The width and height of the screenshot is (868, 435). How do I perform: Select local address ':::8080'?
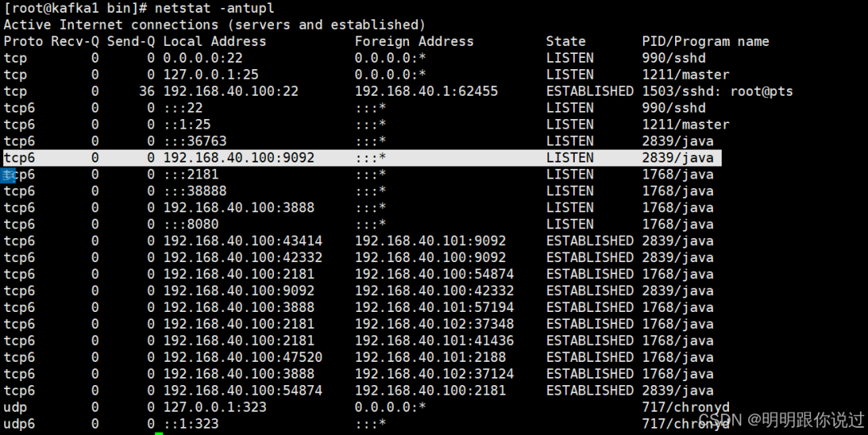[x=191, y=224]
